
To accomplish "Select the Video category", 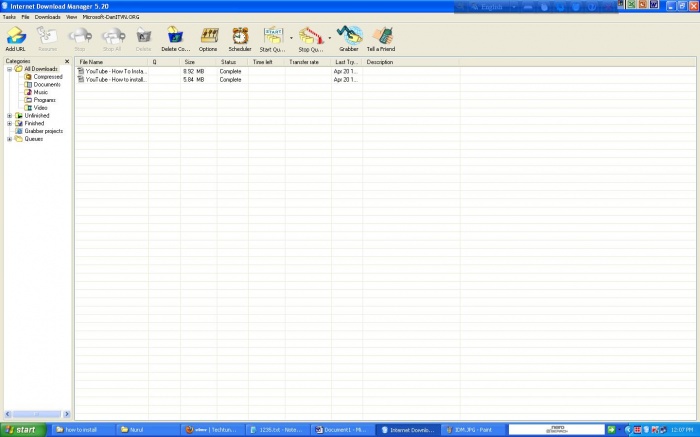I will tap(40, 108).
